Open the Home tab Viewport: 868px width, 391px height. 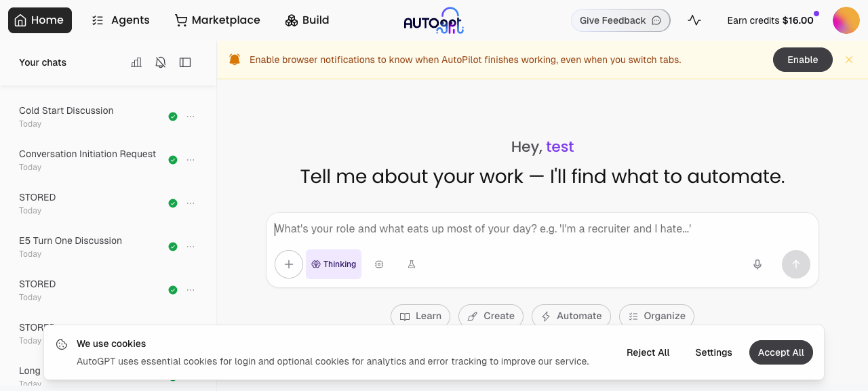point(40,20)
